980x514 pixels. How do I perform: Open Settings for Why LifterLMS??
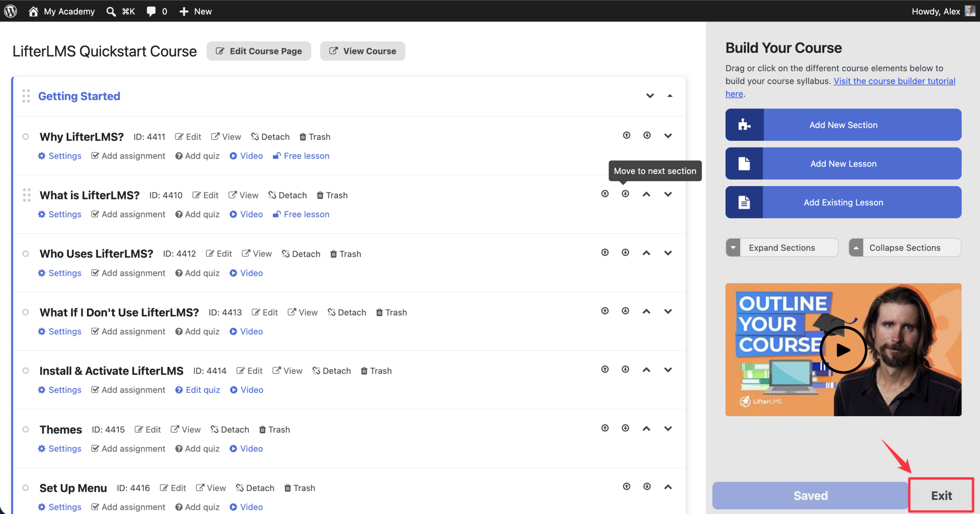(x=60, y=156)
